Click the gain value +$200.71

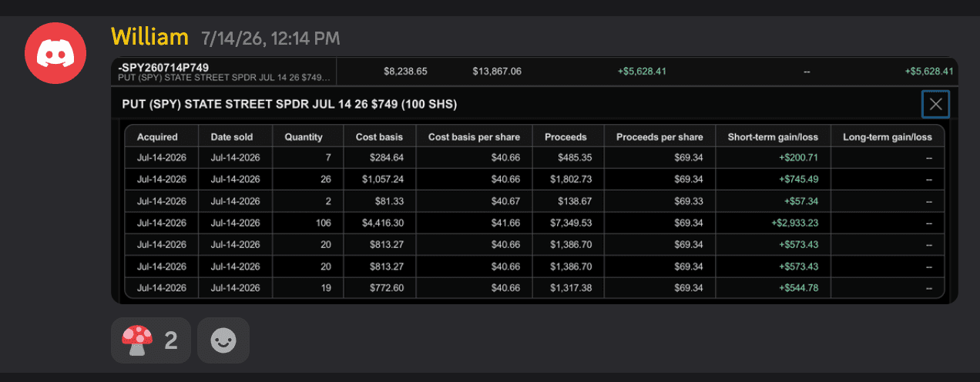(798, 158)
